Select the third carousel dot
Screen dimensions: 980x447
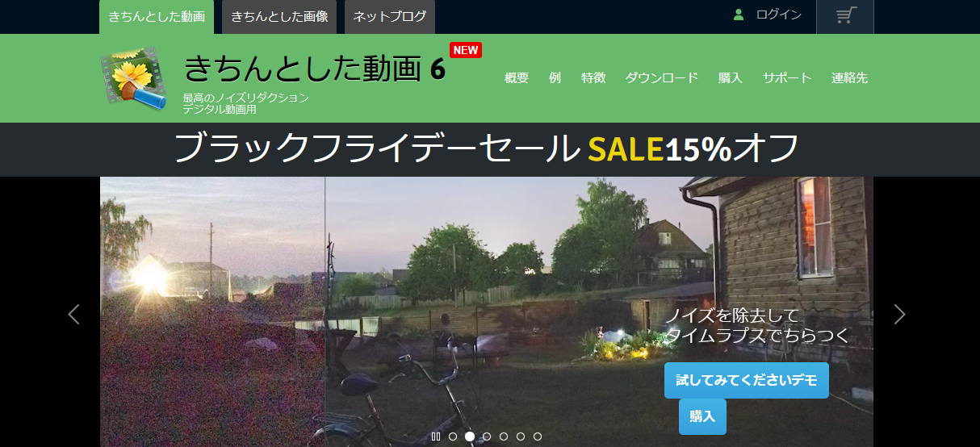(x=487, y=437)
